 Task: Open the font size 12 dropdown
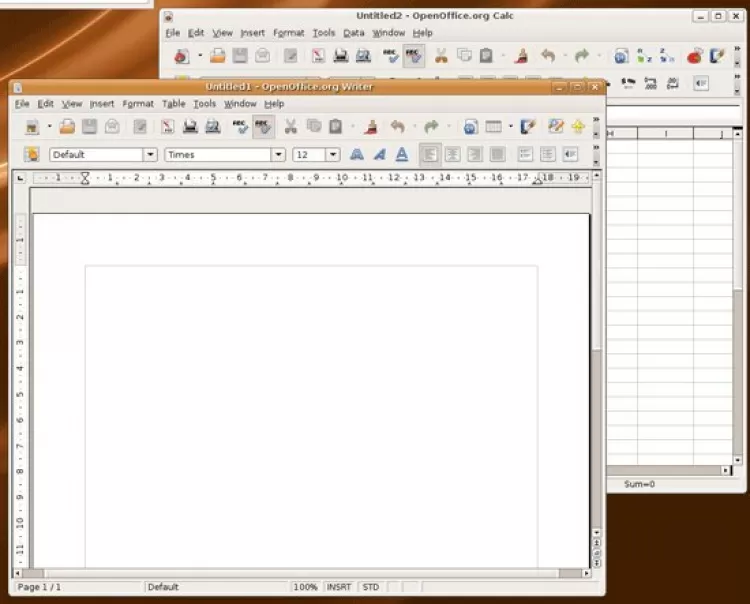[x=332, y=155]
